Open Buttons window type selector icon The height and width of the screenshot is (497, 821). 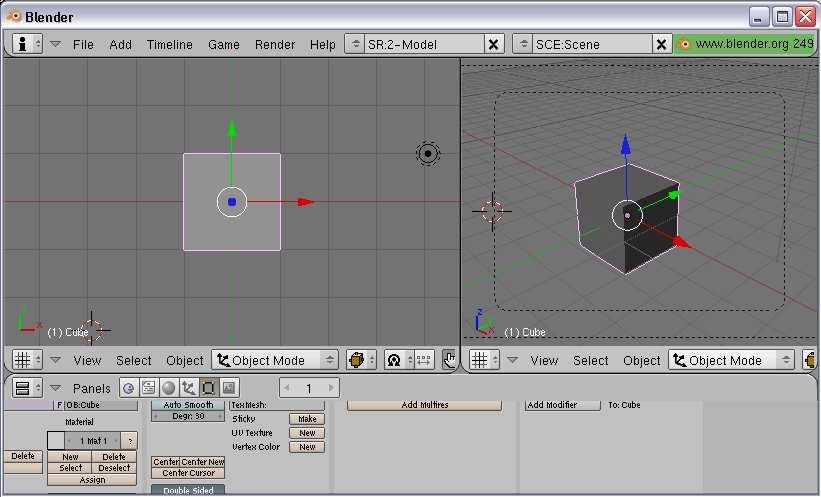(27, 388)
